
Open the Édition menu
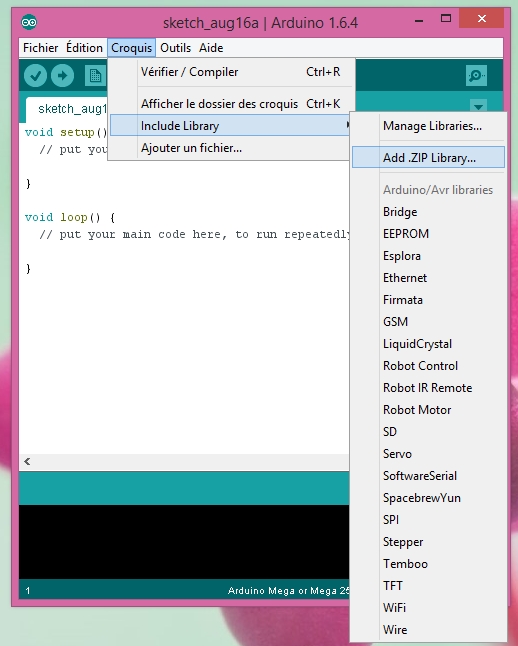84,48
